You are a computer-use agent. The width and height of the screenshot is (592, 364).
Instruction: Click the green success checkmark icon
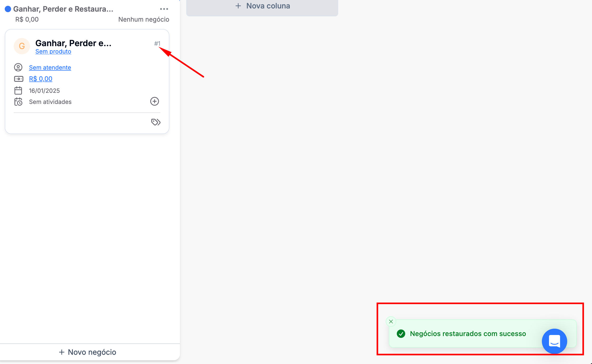pyautogui.click(x=401, y=334)
